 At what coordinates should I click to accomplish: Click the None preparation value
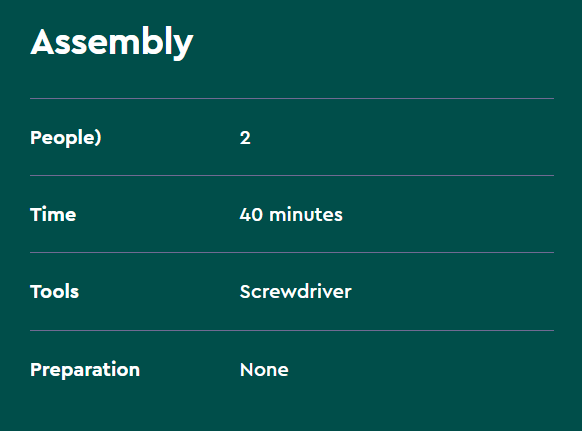(x=264, y=370)
